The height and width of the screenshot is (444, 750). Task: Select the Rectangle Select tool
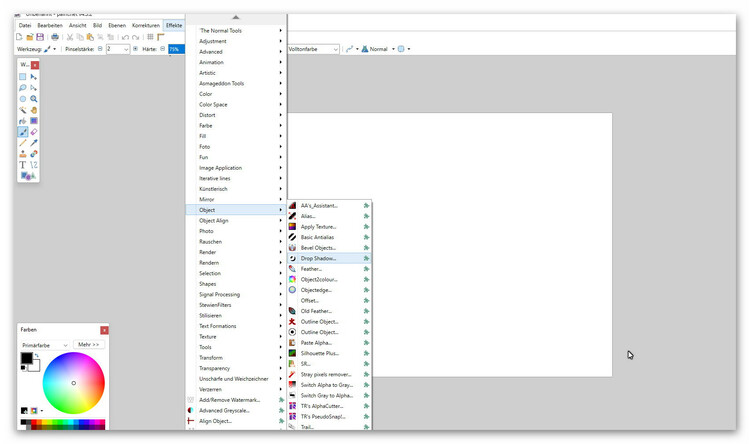click(22, 77)
